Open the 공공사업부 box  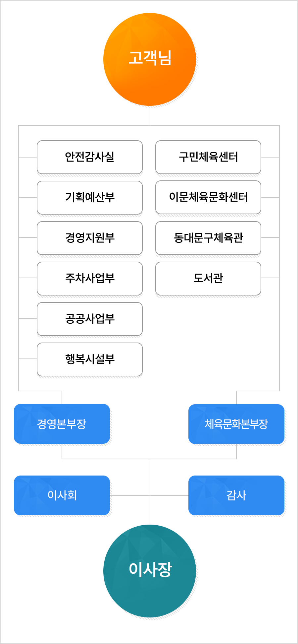(x=90, y=319)
